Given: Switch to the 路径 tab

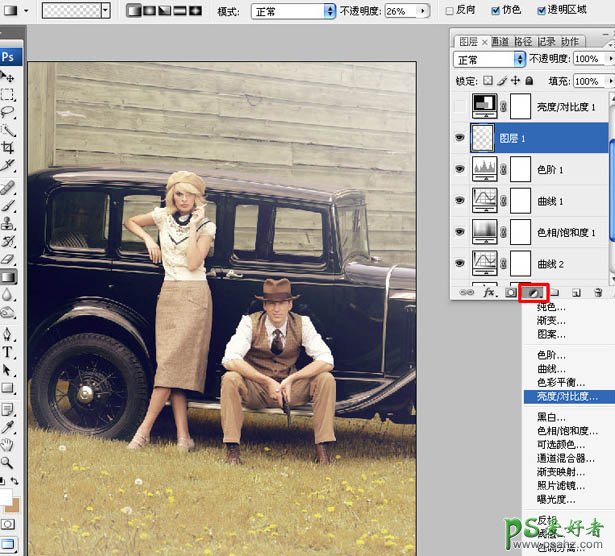Looking at the screenshot, I should (x=523, y=41).
